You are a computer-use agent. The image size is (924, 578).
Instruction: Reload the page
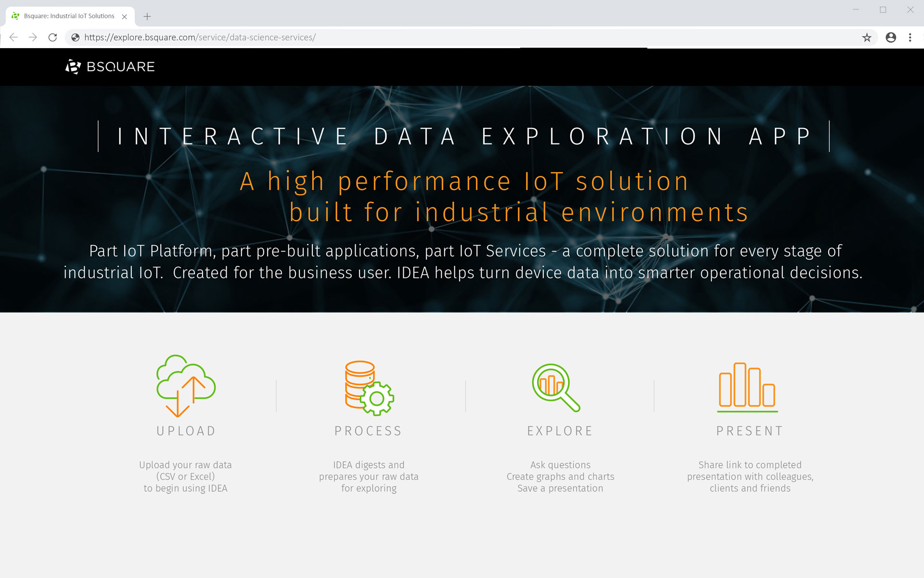coord(53,38)
